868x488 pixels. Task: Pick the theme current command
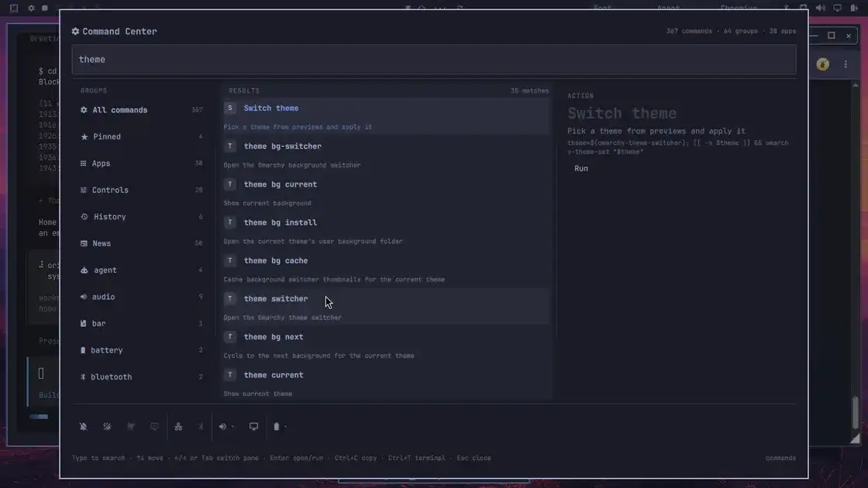coord(386,383)
